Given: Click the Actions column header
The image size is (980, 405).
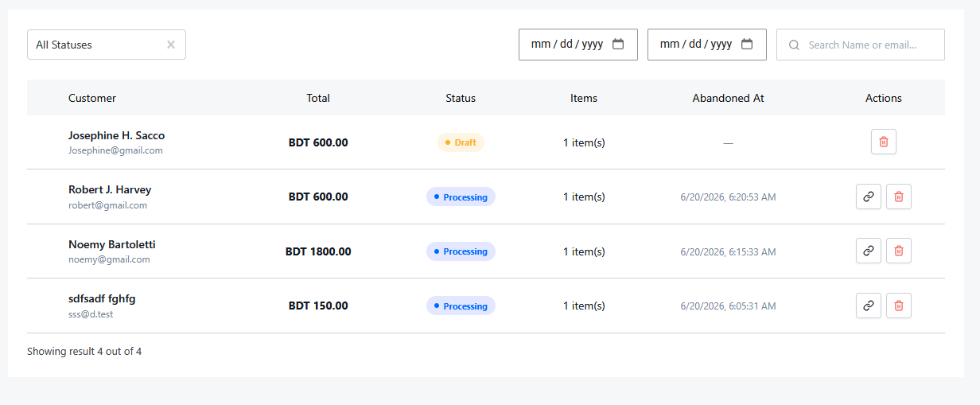Looking at the screenshot, I should [x=884, y=98].
